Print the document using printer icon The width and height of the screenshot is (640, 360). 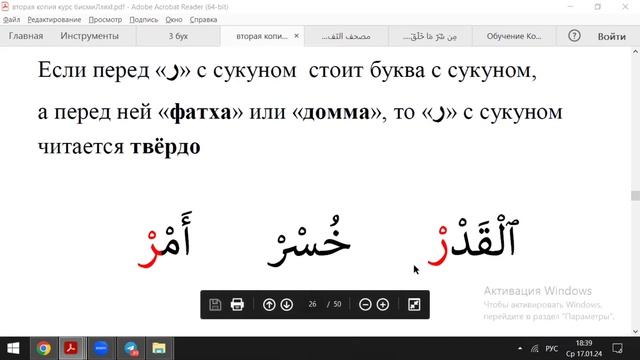237,304
